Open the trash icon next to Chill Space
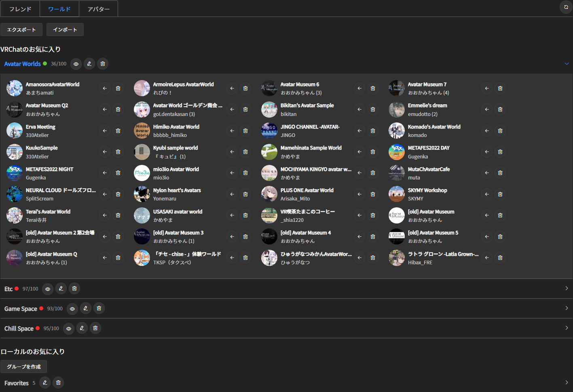 coord(95,328)
